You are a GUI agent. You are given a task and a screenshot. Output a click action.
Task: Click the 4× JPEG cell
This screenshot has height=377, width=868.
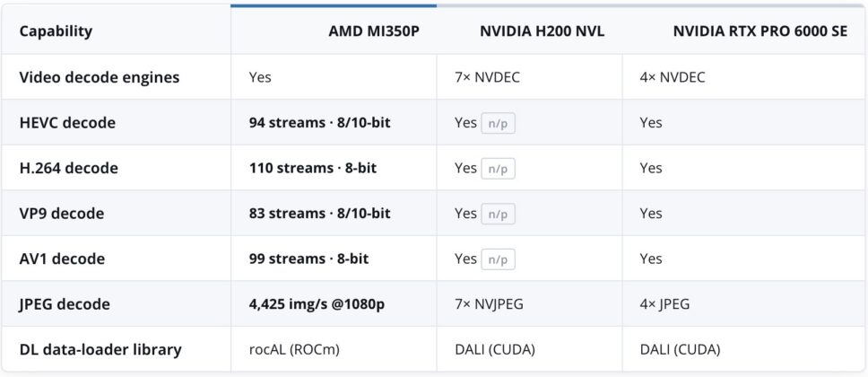[x=664, y=304]
